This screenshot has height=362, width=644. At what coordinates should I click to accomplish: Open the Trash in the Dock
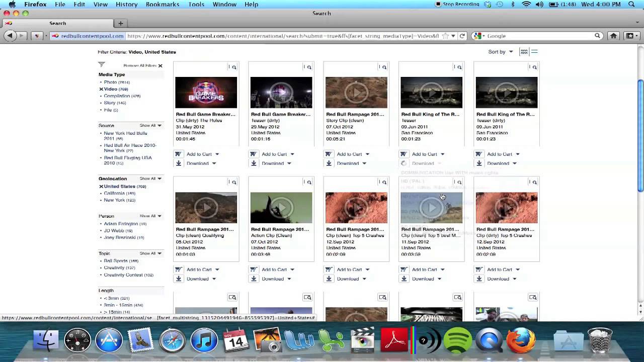(600, 340)
